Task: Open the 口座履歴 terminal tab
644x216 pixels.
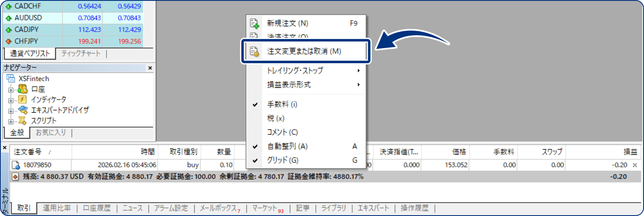Action: [97, 208]
